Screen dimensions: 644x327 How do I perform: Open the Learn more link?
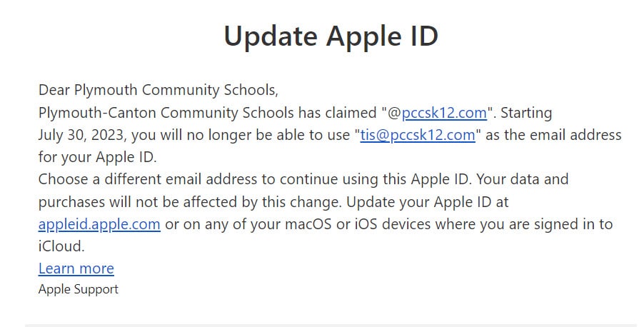coord(76,268)
